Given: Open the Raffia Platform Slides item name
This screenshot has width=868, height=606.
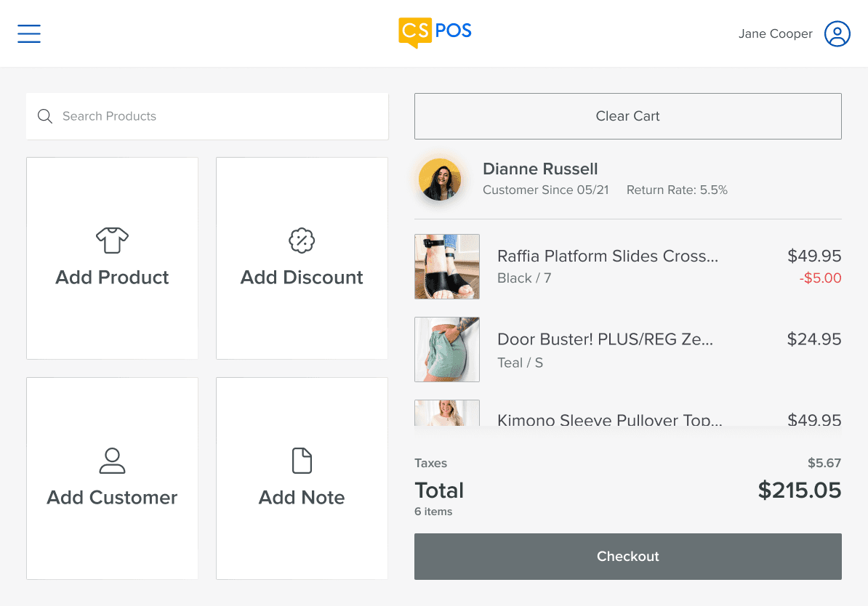Looking at the screenshot, I should click(607, 256).
